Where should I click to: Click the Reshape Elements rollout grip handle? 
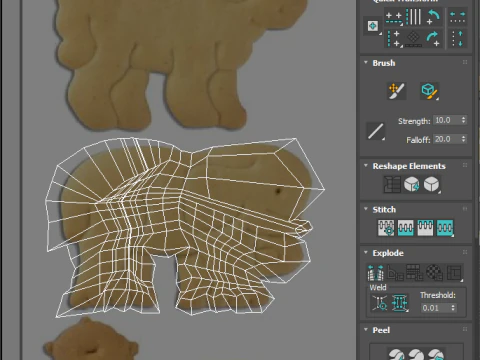tap(465, 165)
